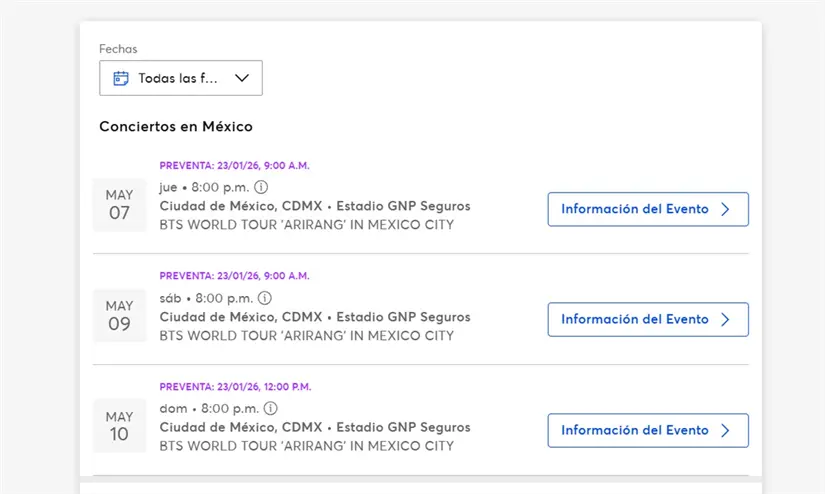Select the MAY 10 date badge

coord(119,426)
